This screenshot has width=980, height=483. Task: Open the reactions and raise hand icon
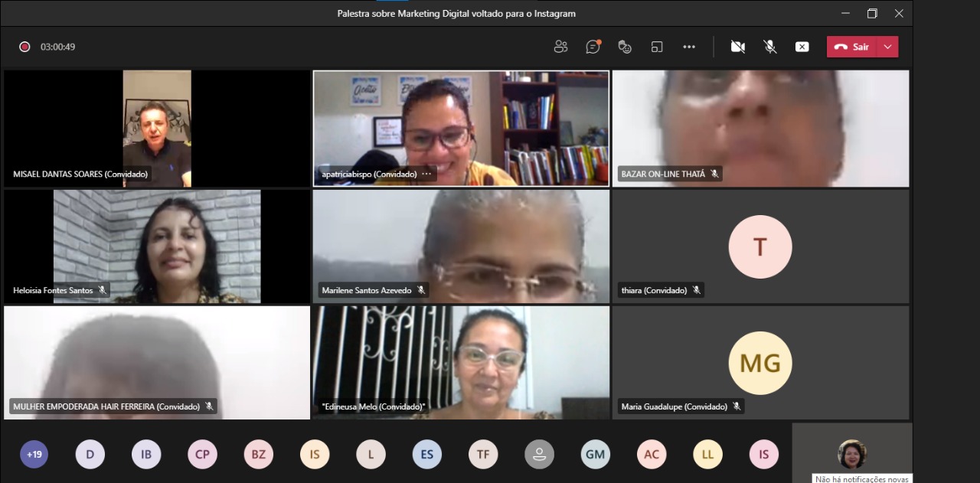pos(625,47)
